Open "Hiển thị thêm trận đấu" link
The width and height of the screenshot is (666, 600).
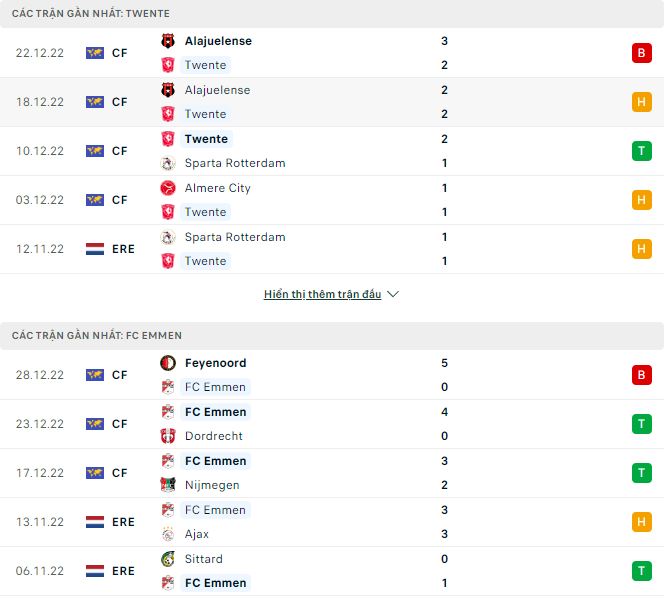tap(322, 295)
